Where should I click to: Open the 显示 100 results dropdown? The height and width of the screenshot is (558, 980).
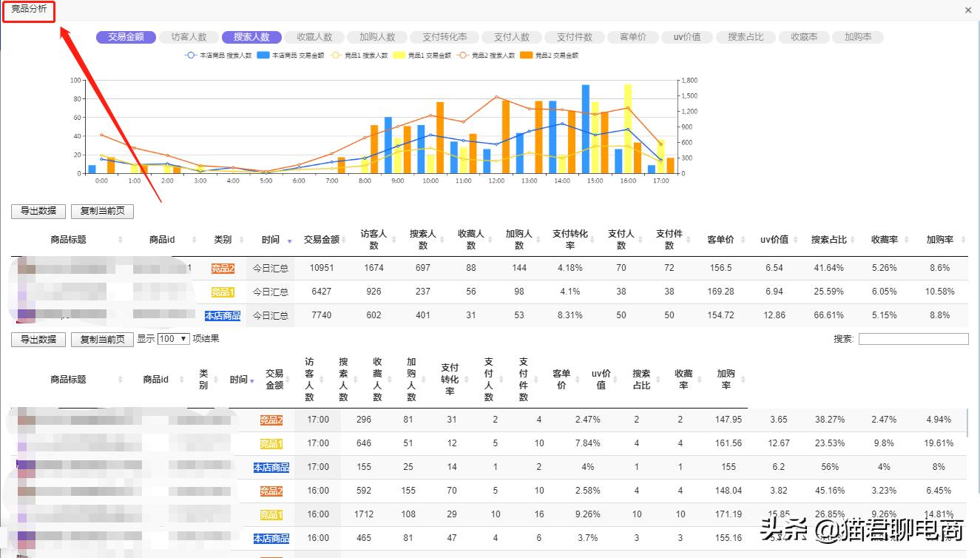click(173, 339)
